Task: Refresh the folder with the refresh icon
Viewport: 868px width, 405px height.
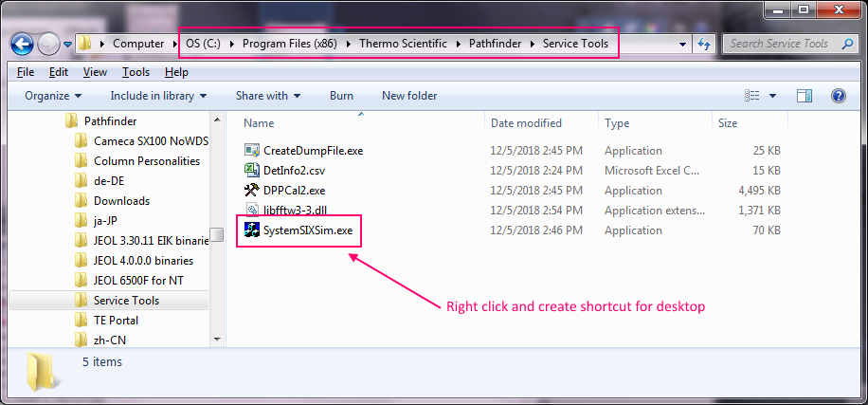Action: click(x=705, y=44)
